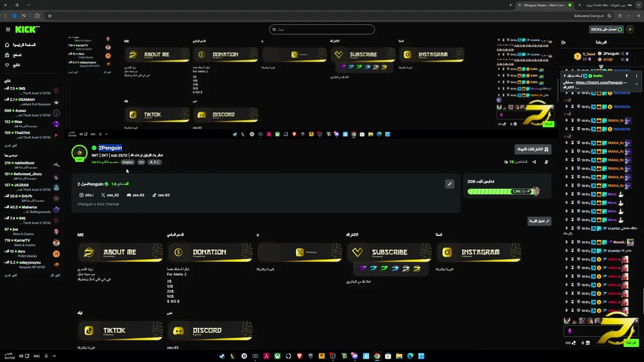The width and height of the screenshot is (644, 362).
Task: Open Gift Subscriptions button
Action: (x=533, y=149)
